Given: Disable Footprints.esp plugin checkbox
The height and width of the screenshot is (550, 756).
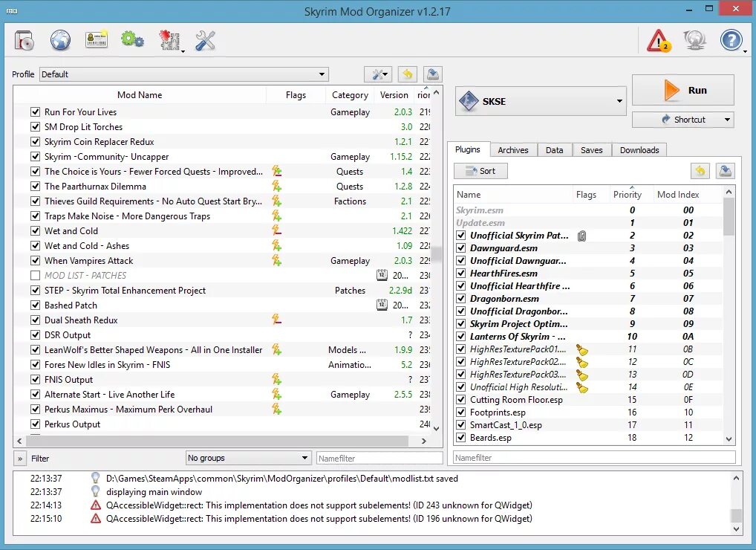Looking at the screenshot, I should tap(461, 412).
